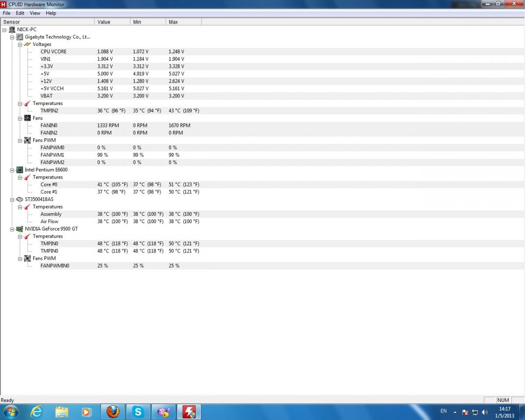
Task: Click the NVIDIA GeForce 9500 GT card icon
Action: (20, 229)
